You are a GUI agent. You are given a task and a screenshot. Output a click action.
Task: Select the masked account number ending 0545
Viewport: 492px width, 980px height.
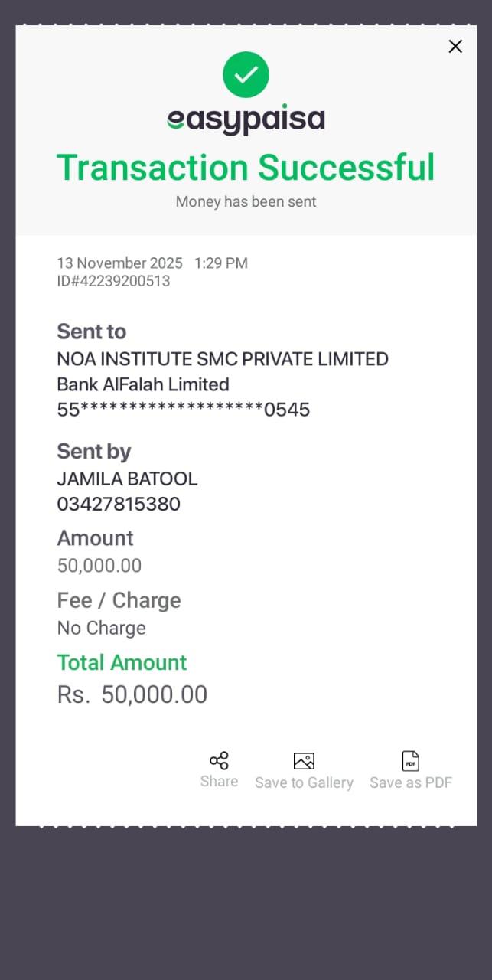point(184,410)
